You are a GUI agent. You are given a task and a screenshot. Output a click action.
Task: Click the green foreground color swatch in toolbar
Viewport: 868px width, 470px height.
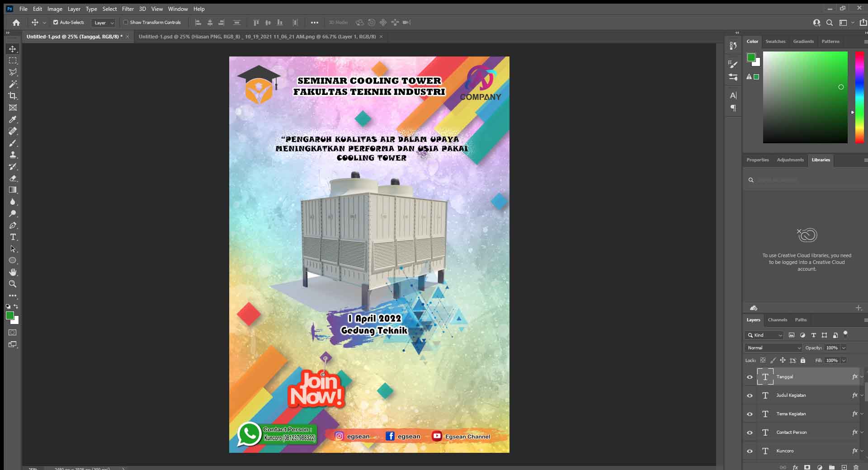click(10, 316)
